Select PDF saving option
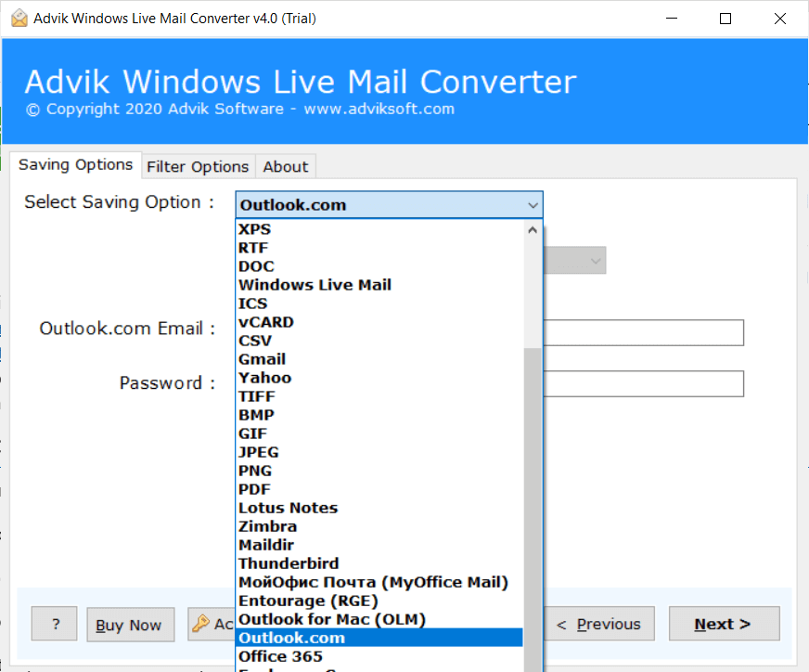This screenshot has height=672, width=809. (x=379, y=489)
